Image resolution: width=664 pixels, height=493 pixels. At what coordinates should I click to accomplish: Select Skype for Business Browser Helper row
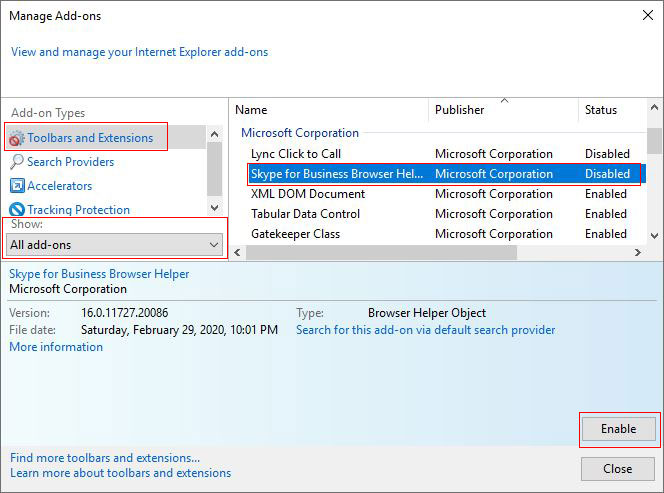pyautogui.click(x=447, y=174)
